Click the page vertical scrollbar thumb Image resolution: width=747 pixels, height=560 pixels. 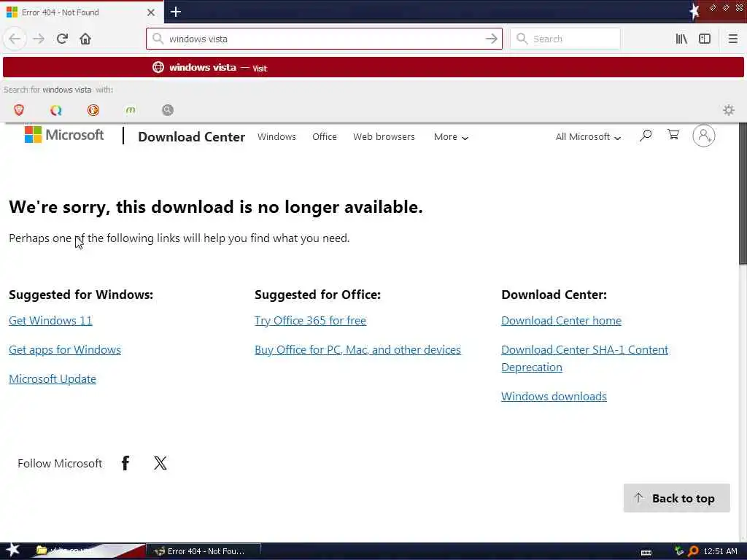pos(743,192)
